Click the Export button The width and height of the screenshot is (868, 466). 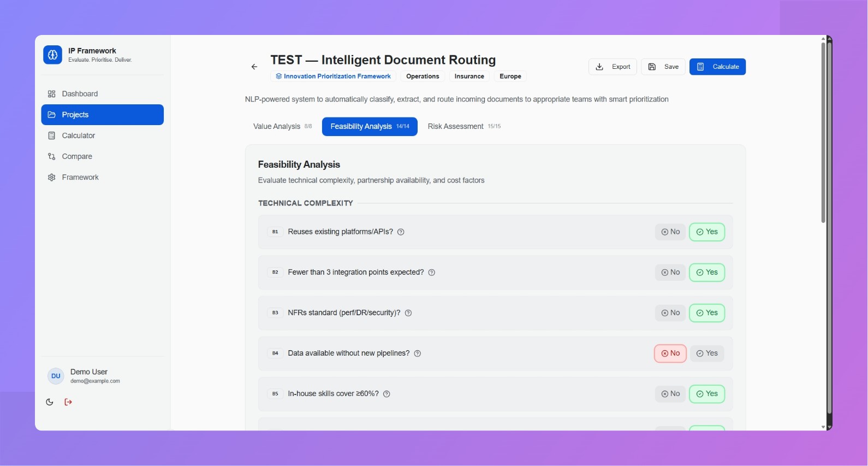613,67
